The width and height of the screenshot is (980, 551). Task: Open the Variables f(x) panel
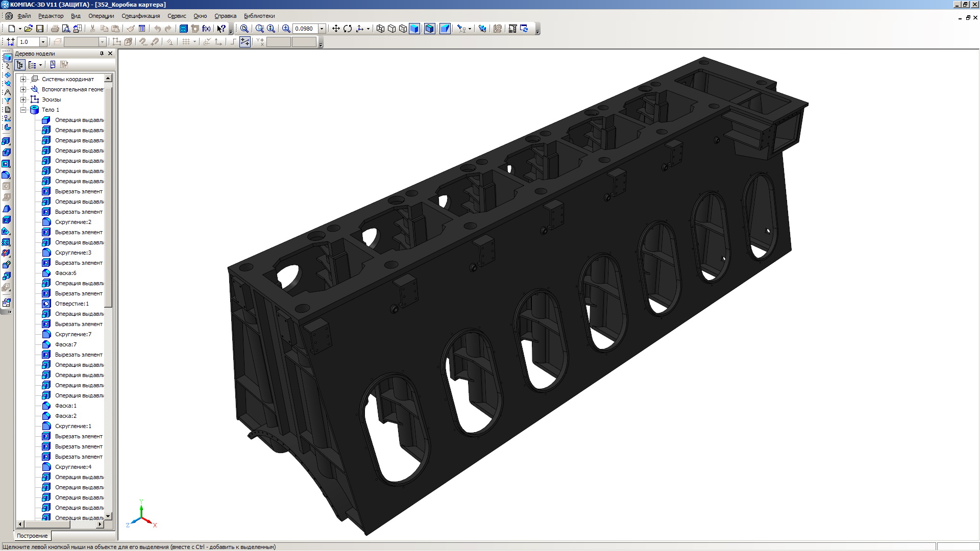(x=206, y=29)
